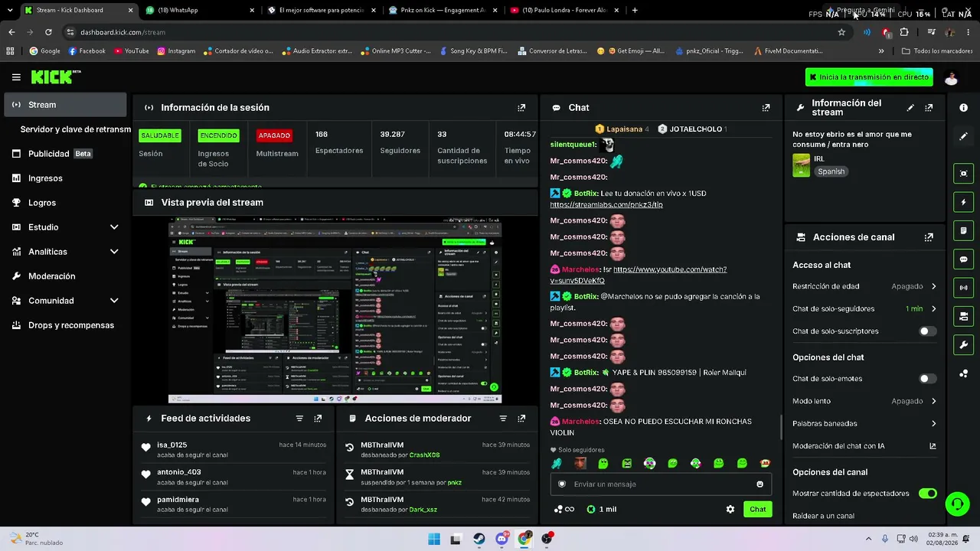Pop out the Acciones de canal panel
Image resolution: width=980 pixels, height=551 pixels.
(x=929, y=237)
